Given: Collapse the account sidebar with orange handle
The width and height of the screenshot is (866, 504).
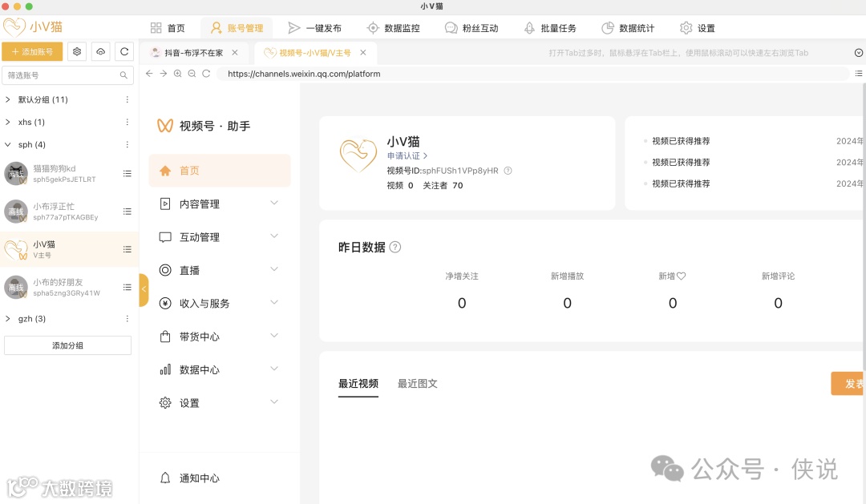Looking at the screenshot, I should 144,288.
